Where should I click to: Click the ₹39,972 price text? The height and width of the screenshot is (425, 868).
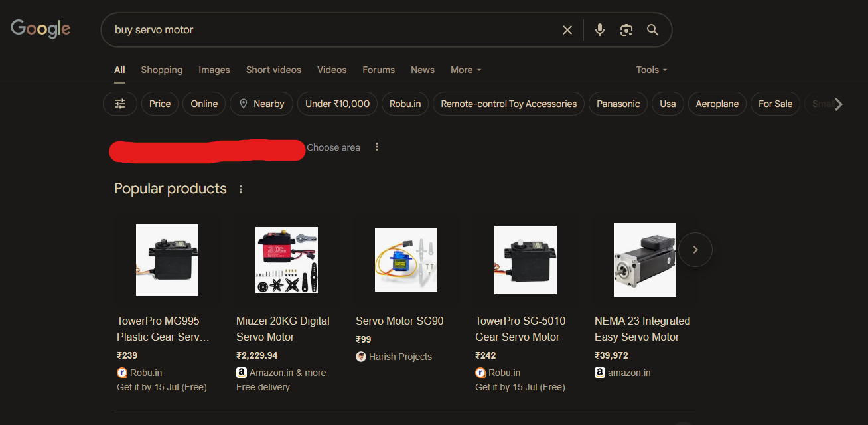(x=611, y=355)
